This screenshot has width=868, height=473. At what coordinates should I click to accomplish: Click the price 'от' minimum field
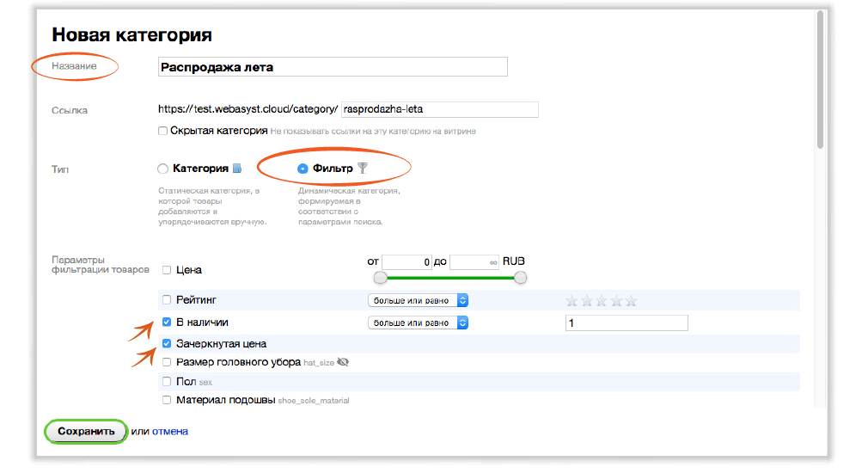406,261
